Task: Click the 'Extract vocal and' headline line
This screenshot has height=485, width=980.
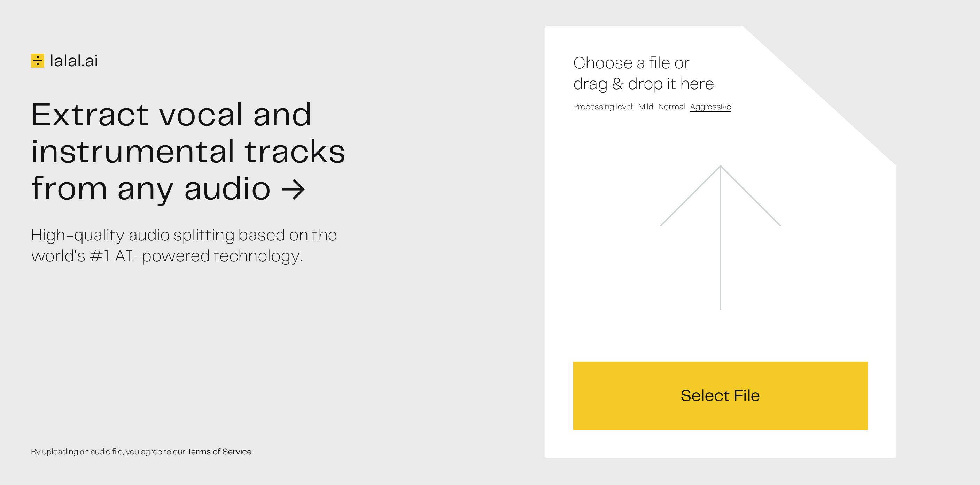Action: coord(171,115)
